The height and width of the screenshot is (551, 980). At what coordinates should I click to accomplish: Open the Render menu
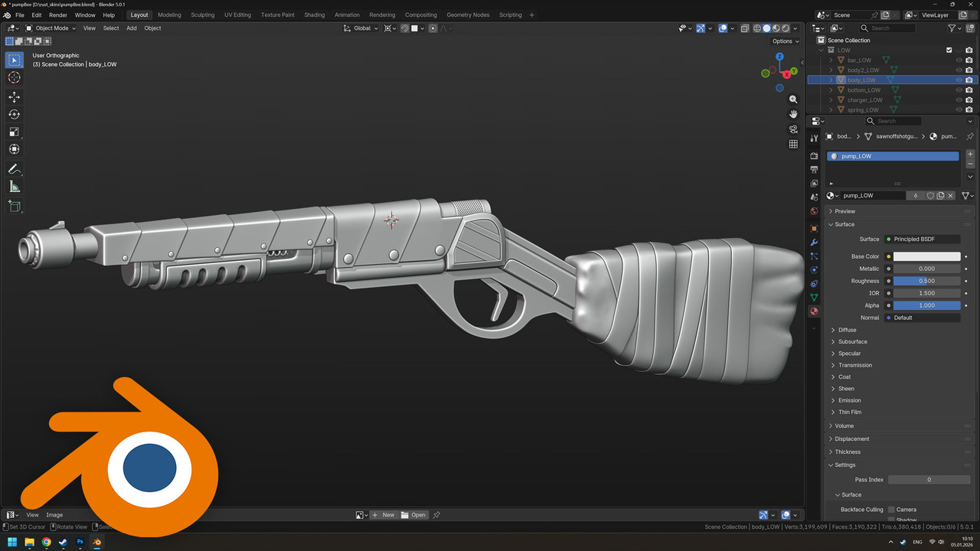[x=58, y=15]
